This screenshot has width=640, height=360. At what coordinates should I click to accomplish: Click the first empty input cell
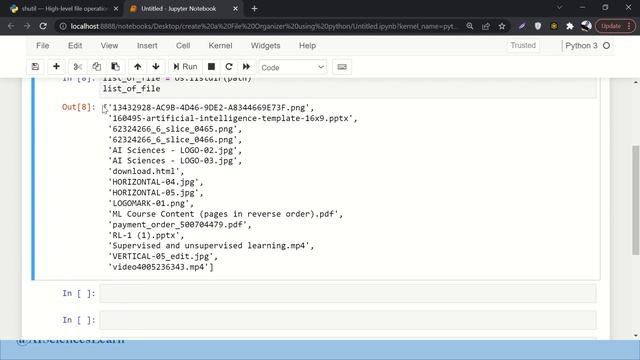(348, 293)
